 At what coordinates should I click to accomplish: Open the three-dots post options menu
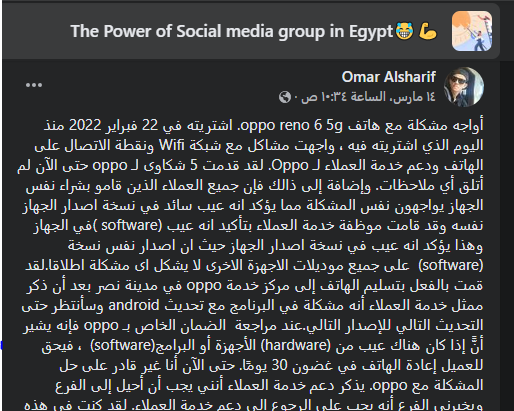[34, 85]
